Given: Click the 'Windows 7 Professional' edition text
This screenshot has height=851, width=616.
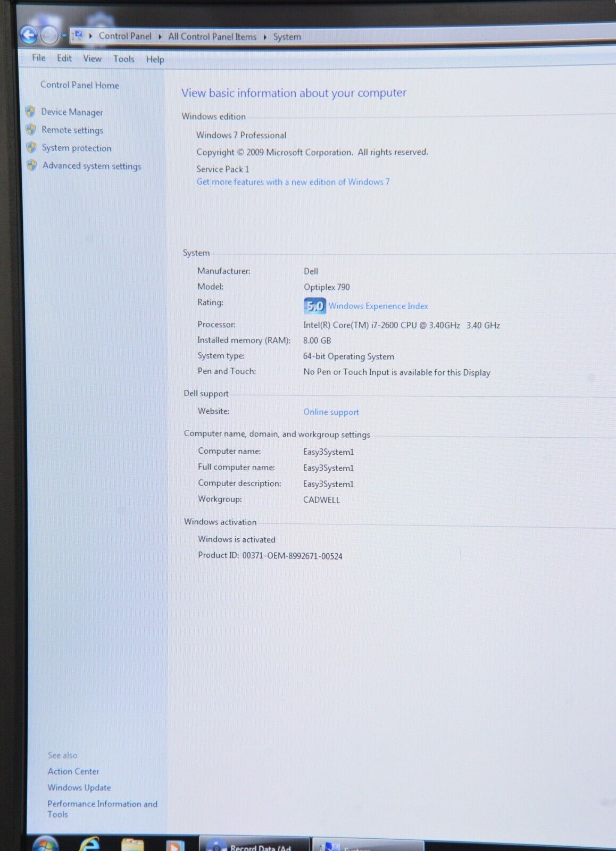Looking at the screenshot, I should point(241,135).
